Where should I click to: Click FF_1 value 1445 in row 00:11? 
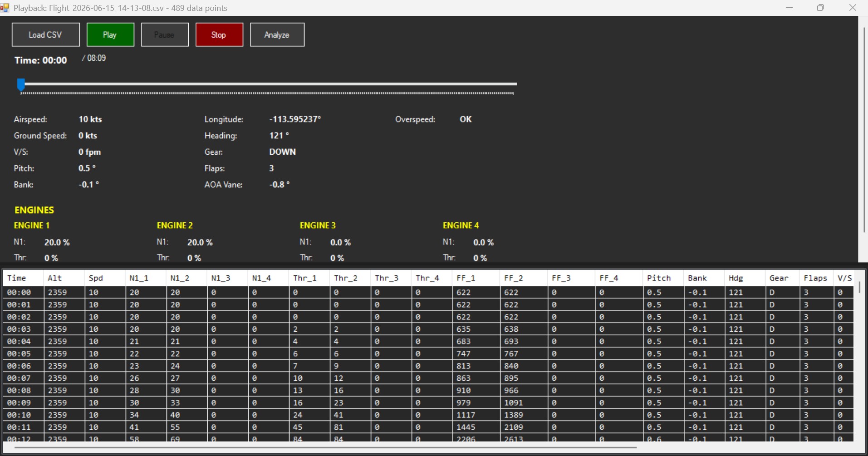point(476,427)
